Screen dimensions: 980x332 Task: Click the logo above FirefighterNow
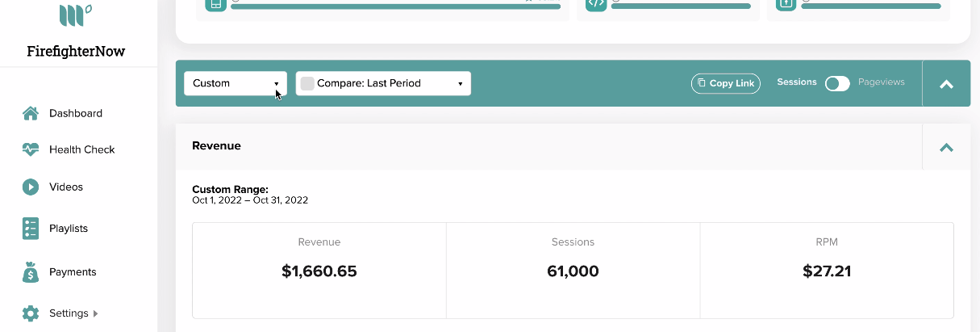76,15
